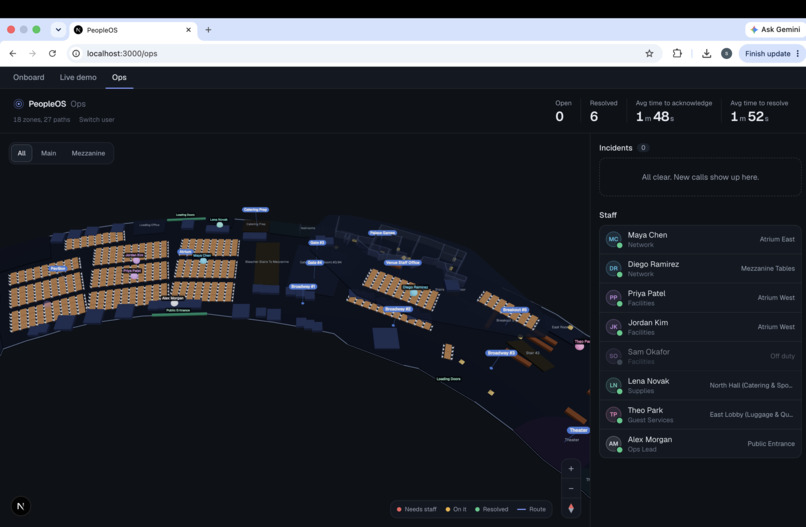Select the All floors filter

[x=22, y=153]
